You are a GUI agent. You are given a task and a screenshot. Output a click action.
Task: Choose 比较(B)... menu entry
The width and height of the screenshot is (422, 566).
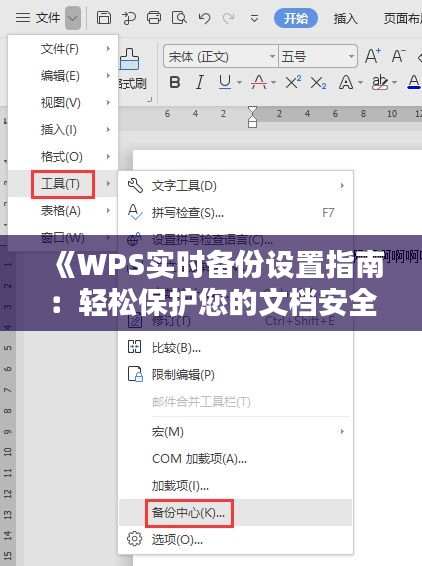(235, 348)
